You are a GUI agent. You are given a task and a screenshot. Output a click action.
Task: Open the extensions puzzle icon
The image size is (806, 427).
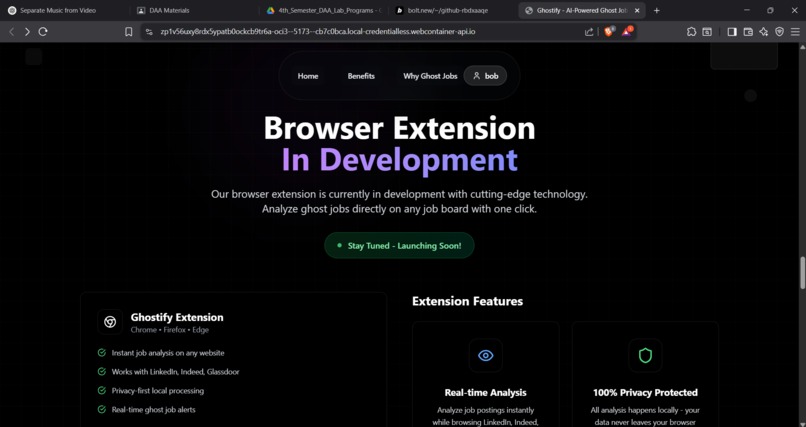691,32
